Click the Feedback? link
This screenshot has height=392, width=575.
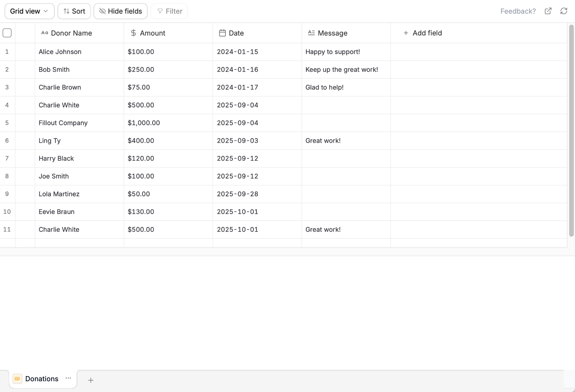pyautogui.click(x=518, y=11)
